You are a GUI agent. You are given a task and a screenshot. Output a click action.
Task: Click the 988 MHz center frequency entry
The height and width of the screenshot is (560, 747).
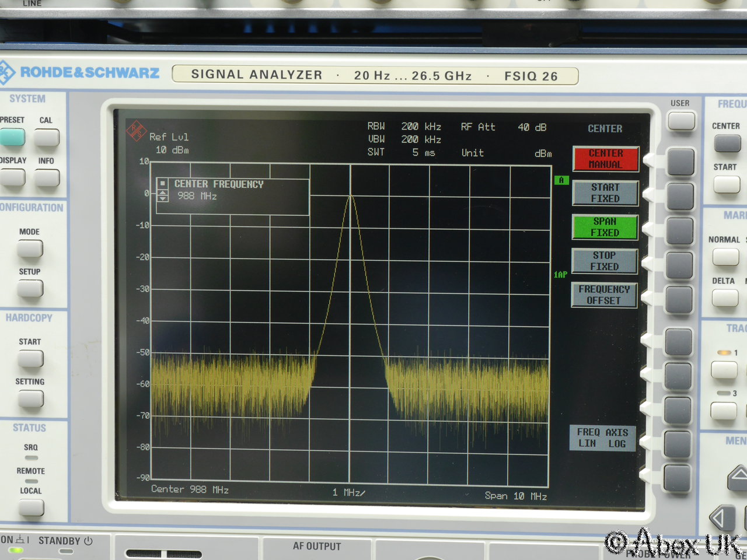pyautogui.click(x=197, y=197)
